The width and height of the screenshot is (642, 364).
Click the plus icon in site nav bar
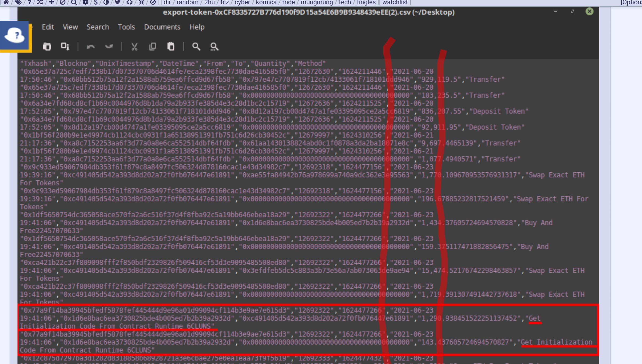tap(52, 2)
